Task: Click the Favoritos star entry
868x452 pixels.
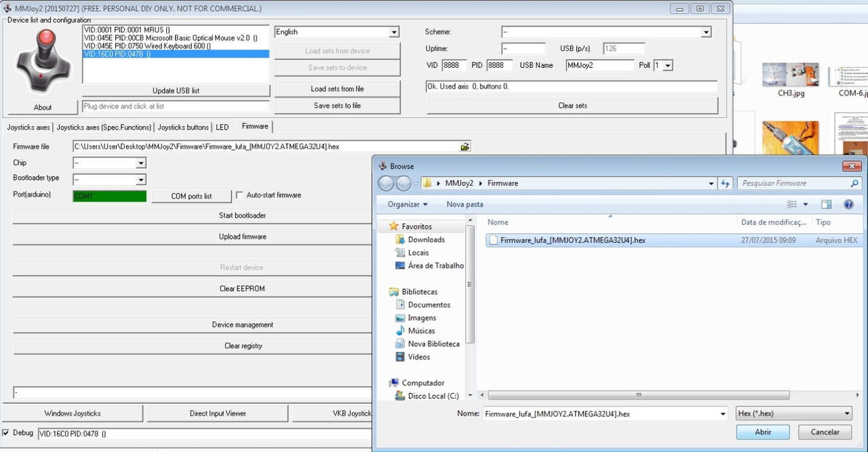Action: pos(416,226)
